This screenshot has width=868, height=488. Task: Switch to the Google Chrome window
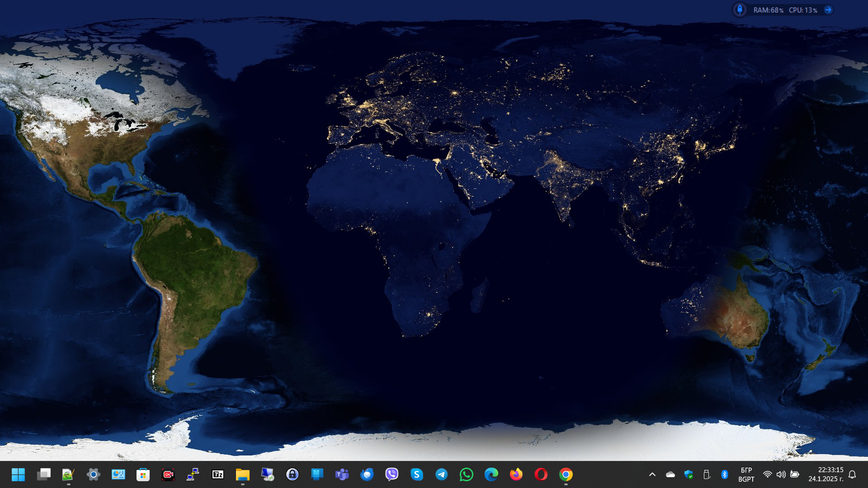566,474
